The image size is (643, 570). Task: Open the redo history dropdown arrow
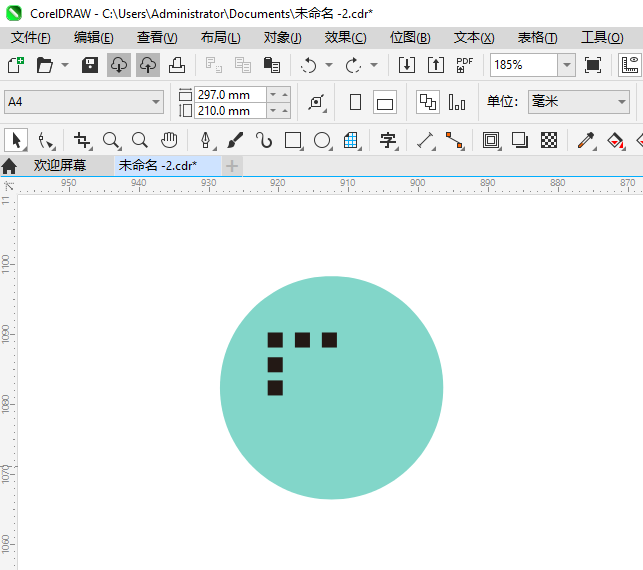tap(374, 65)
